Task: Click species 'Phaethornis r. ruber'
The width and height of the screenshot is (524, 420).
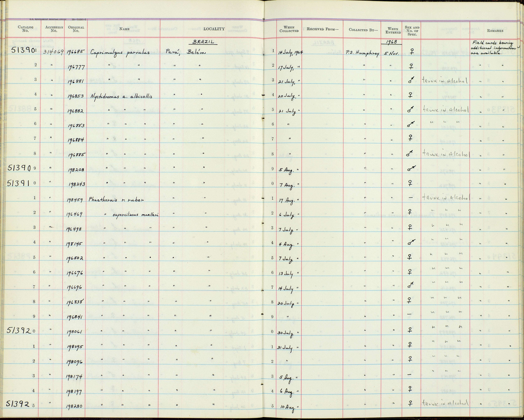Action: 116,200
